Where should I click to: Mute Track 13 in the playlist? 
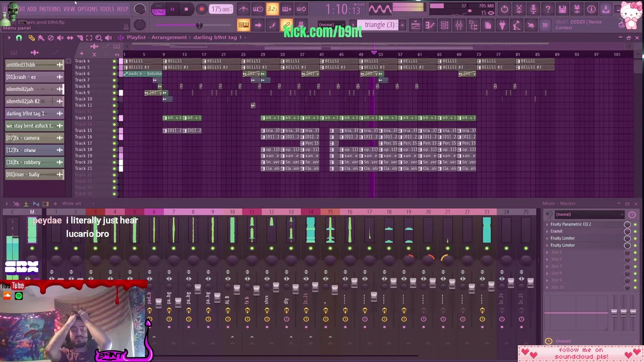coord(114,118)
